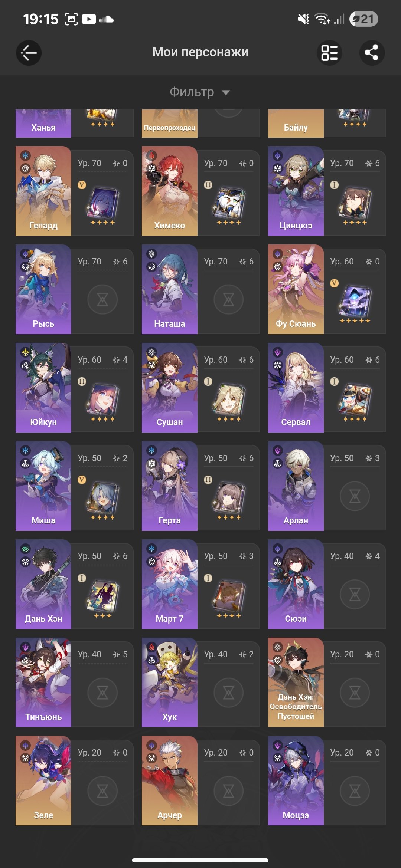
Task: Tap the share icon in header
Action: [372, 53]
